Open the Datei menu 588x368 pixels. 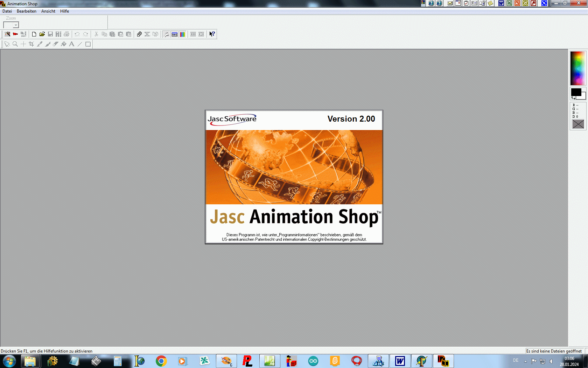coord(7,11)
